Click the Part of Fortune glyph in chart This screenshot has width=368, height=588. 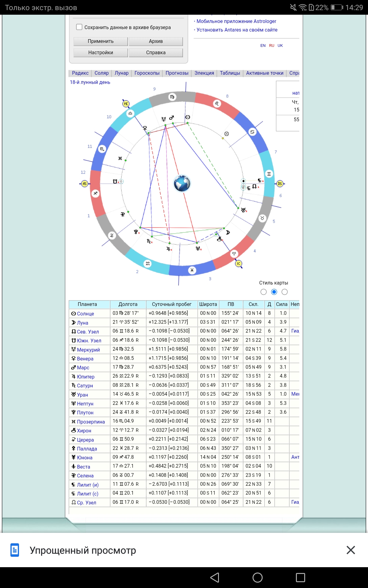coord(227,134)
